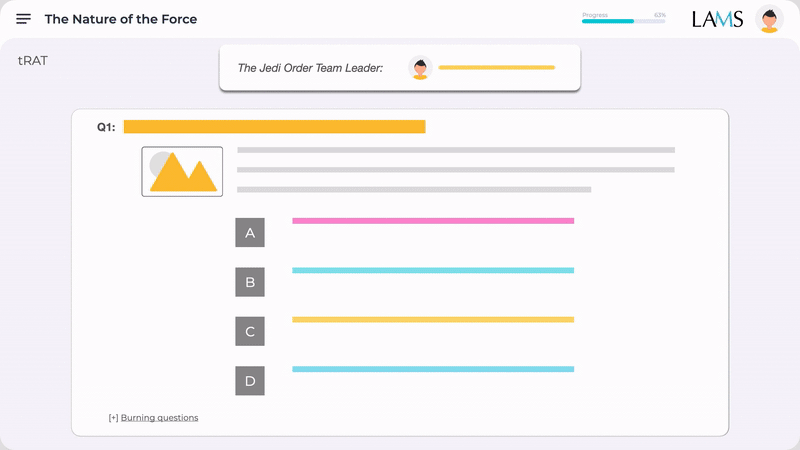Choose answer option C
Viewport: 800px width, 450px height.
(x=250, y=332)
